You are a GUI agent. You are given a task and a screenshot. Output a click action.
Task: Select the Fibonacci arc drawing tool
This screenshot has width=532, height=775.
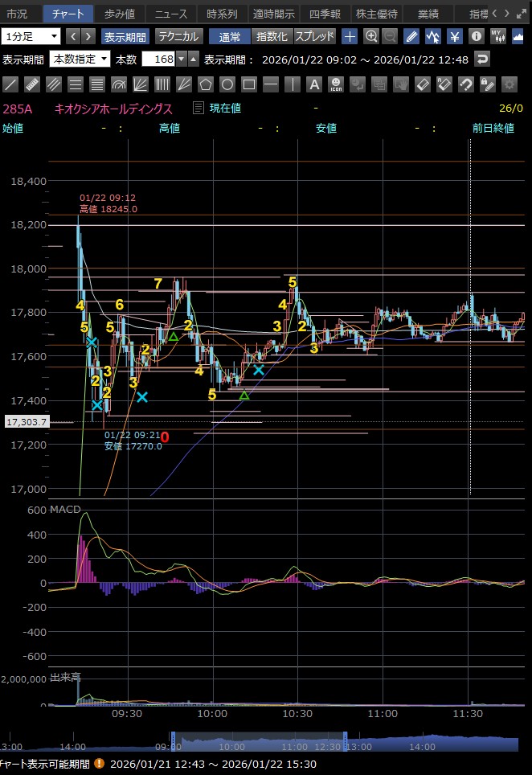point(119,84)
